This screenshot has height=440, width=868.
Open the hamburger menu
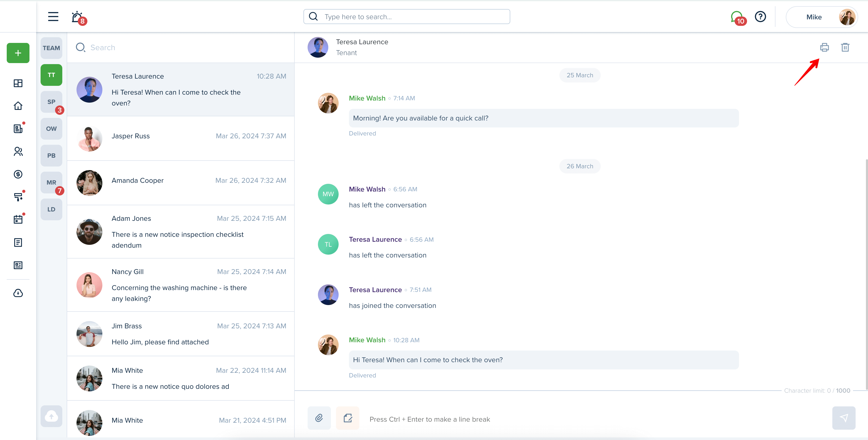[53, 17]
